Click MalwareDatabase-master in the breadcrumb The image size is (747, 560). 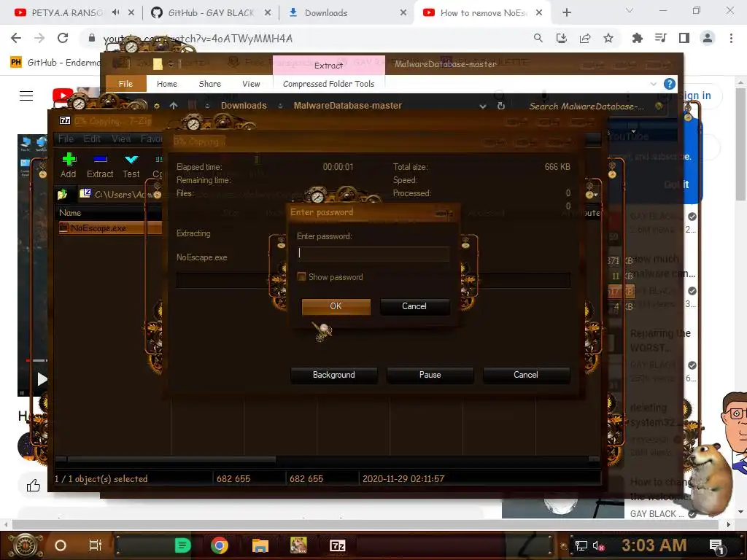click(x=348, y=106)
